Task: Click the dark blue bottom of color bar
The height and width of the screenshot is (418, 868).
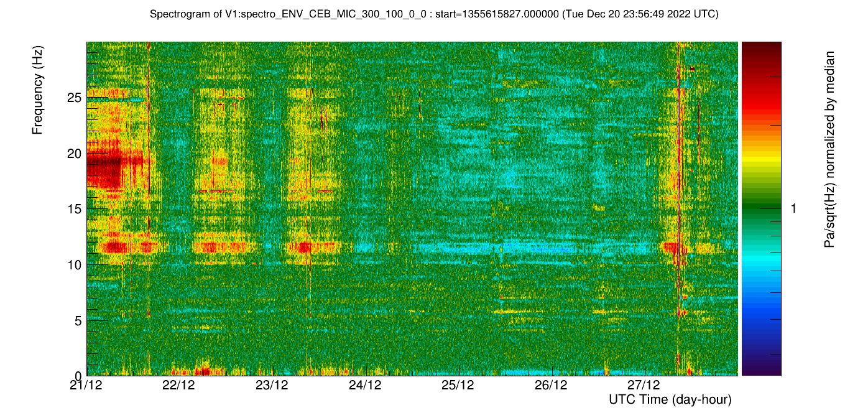Action: pos(760,371)
